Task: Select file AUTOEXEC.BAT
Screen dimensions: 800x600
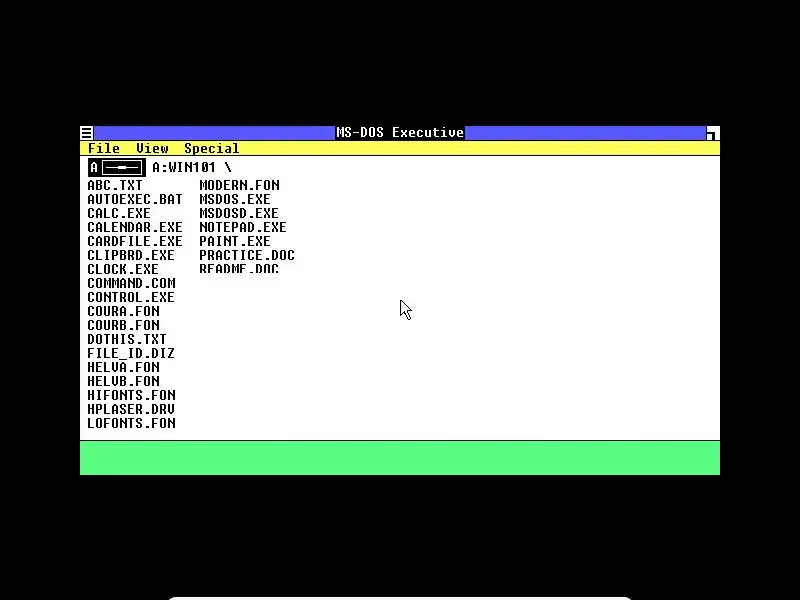Action: [x=135, y=199]
